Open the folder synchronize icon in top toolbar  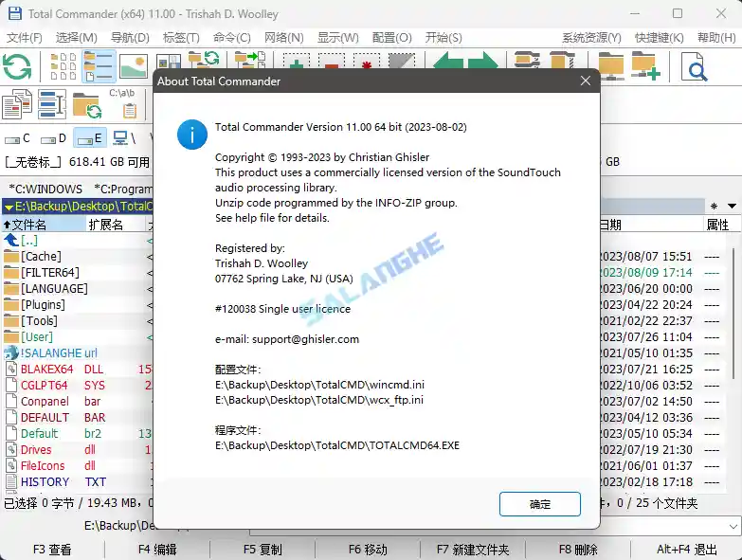click(204, 60)
